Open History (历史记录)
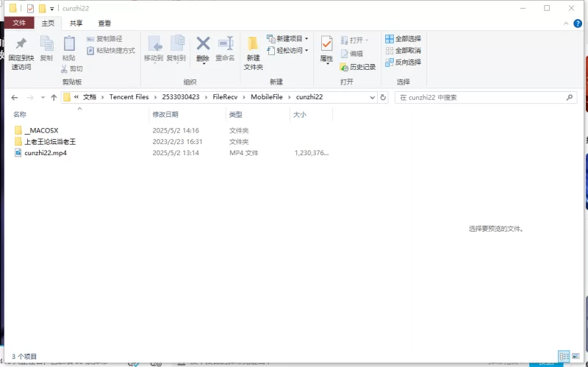This screenshot has width=588, height=367. 358,67
